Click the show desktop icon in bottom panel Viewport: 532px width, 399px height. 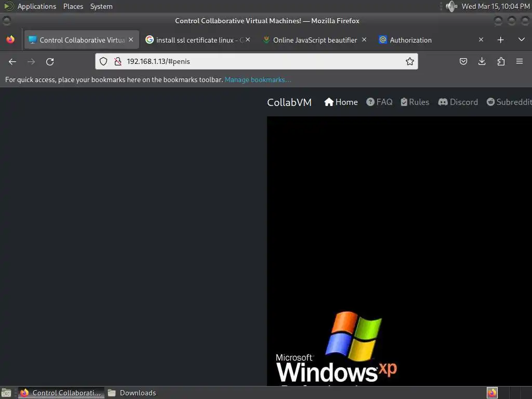[6, 393]
